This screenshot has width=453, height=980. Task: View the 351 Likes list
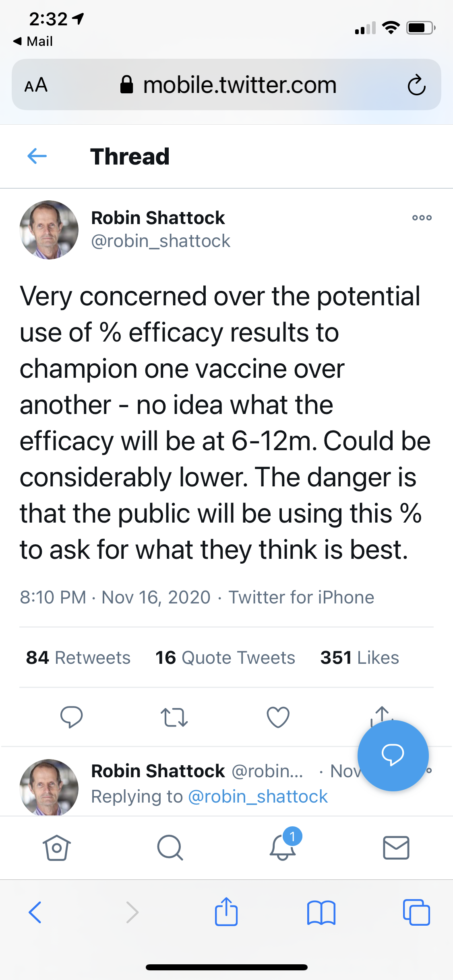point(360,658)
